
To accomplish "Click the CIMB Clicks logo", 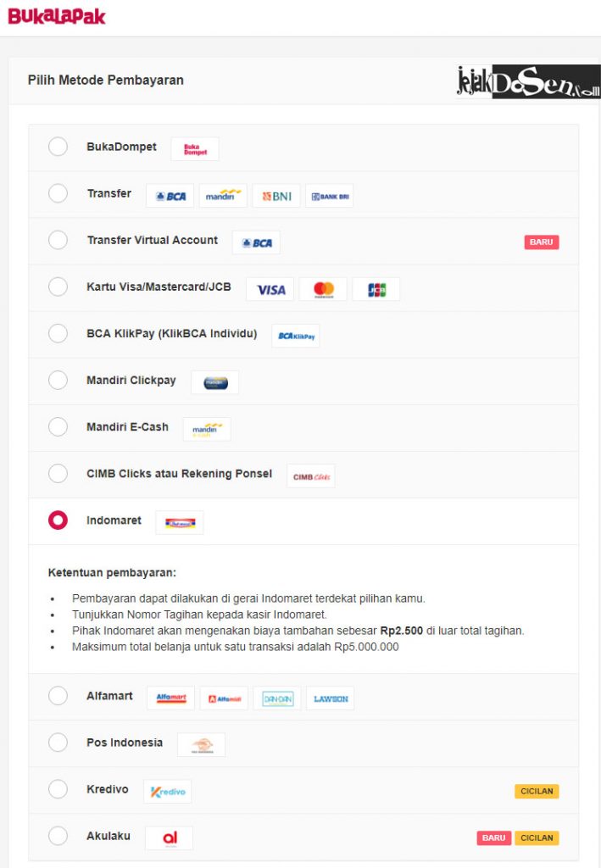I will (311, 476).
